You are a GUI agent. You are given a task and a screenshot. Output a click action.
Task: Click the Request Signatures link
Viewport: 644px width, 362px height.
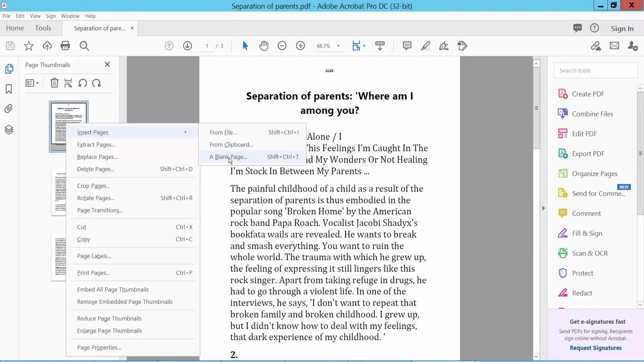pos(595,348)
